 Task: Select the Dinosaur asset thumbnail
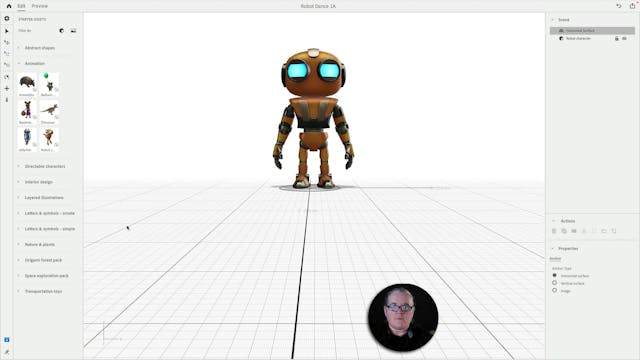[49, 112]
